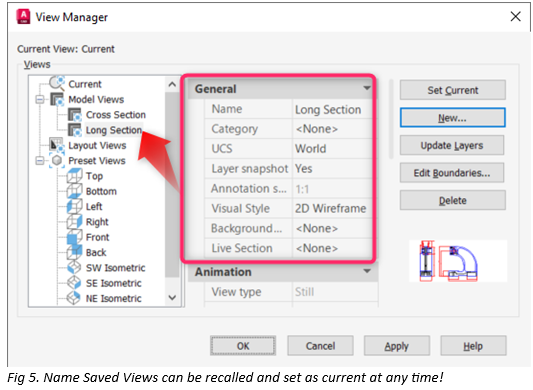Image resolution: width=533 pixels, height=390 pixels.
Task: Click the views list down arrow
Action: click(x=172, y=298)
